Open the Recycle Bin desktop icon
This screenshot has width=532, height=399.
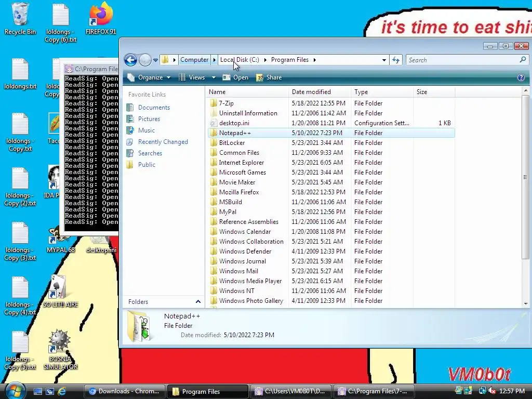coord(20,19)
